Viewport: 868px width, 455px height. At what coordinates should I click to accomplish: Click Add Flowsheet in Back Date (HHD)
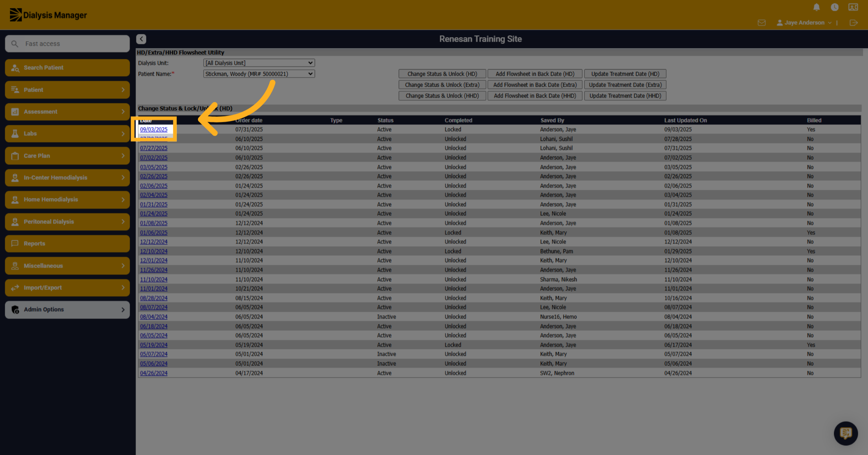pyautogui.click(x=535, y=96)
